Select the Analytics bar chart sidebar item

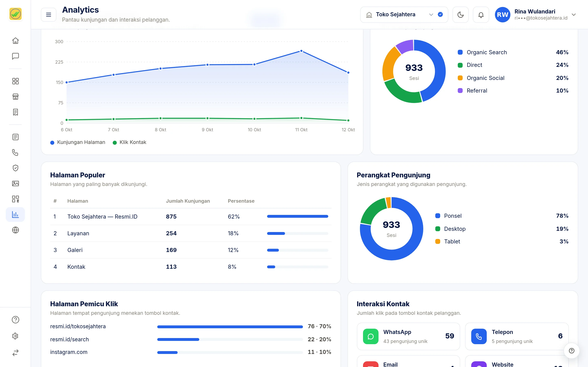pyautogui.click(x=15, y=214)
